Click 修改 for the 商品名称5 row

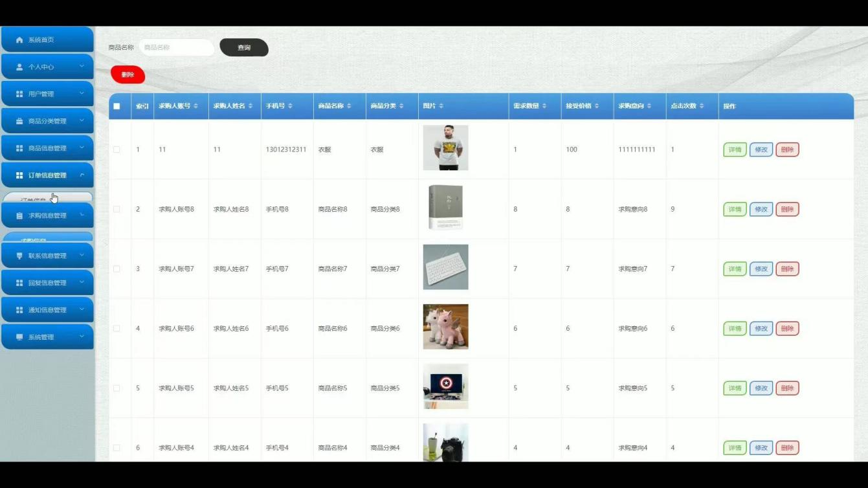tap(761, 388)
